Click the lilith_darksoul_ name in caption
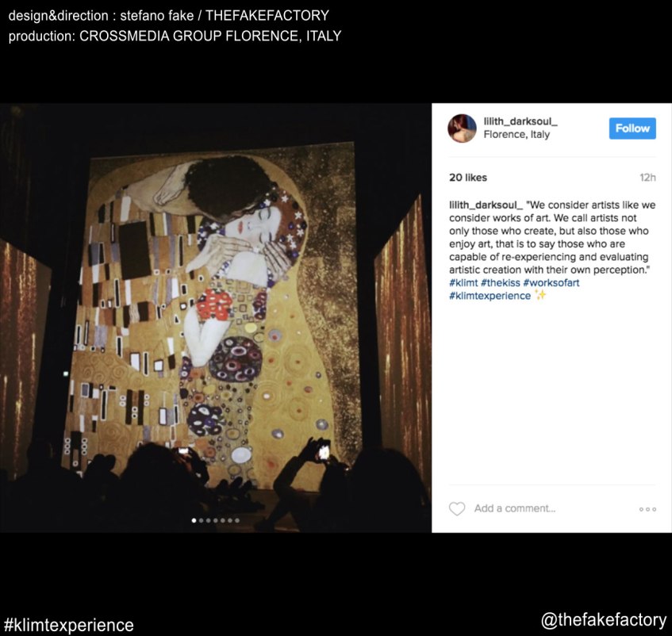 [x=486, y=205]
